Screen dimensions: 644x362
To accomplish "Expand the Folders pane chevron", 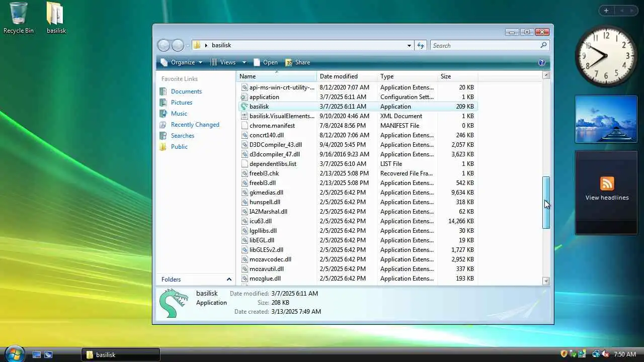I will 229,280.
